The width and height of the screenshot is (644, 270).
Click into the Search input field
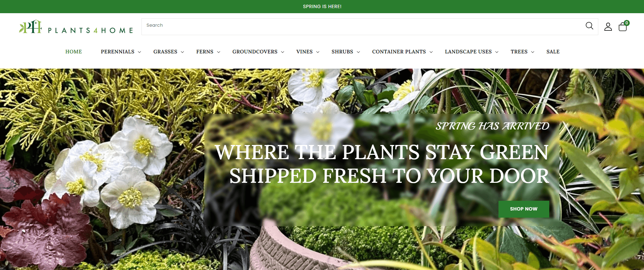click(362, 27)
